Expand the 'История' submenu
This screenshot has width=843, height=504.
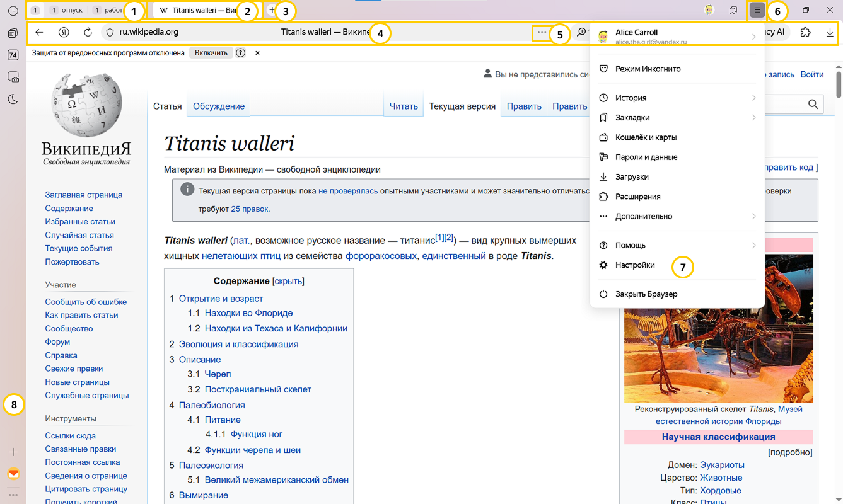677,98
